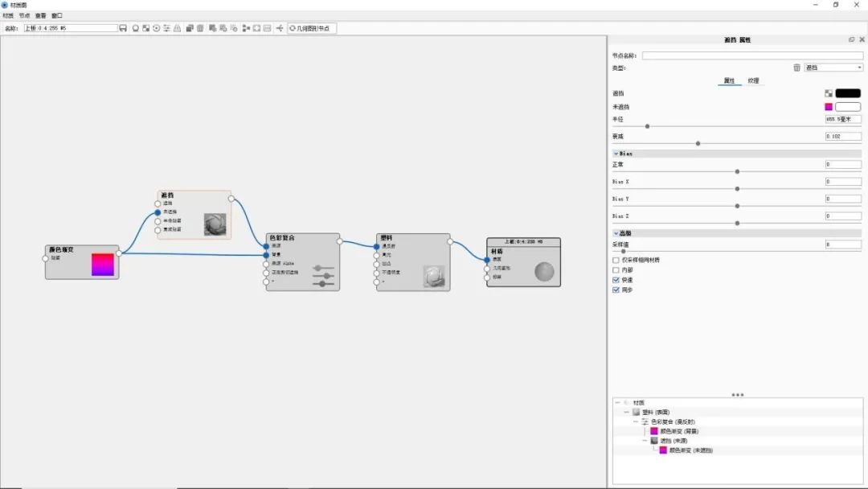Image resolution: width=868 pixels, height=489 pixels.
Task: Switch to the 纹理 tab
Action: point(753,80)
